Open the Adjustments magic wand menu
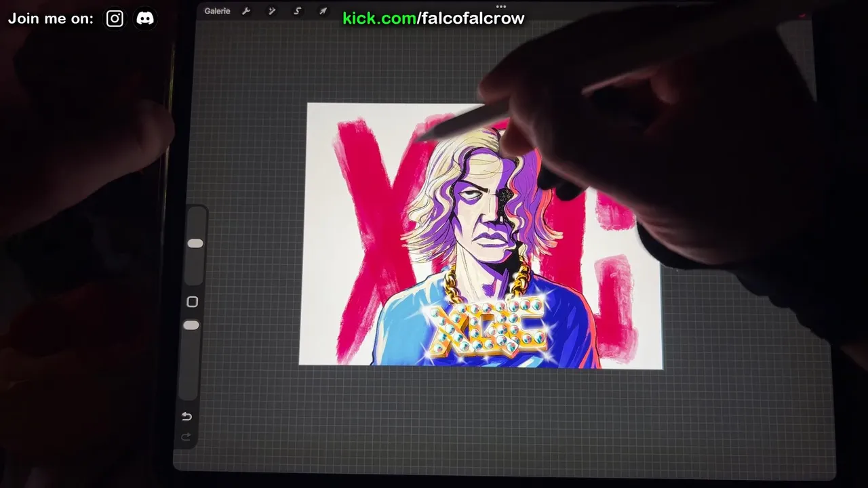This screenshot has height=488, width=868. [272, 11]
